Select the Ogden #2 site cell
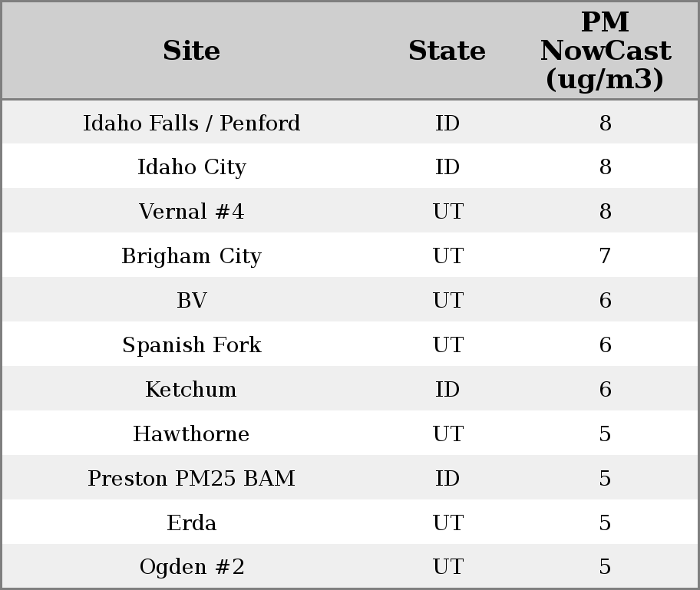This screenshot has height=590, width=700. point(191,567)
